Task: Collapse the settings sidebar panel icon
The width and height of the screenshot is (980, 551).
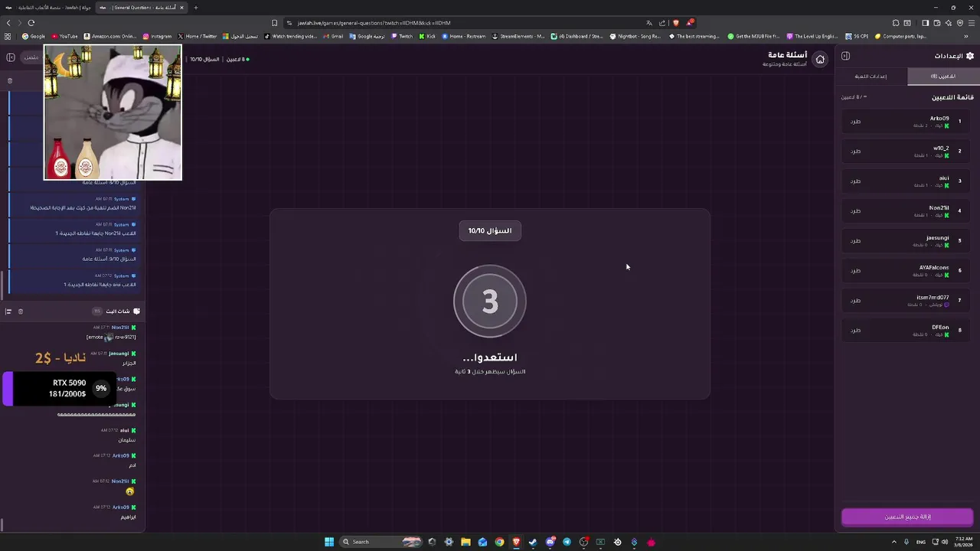Action: pyautogui.click(x=845, y=56)
